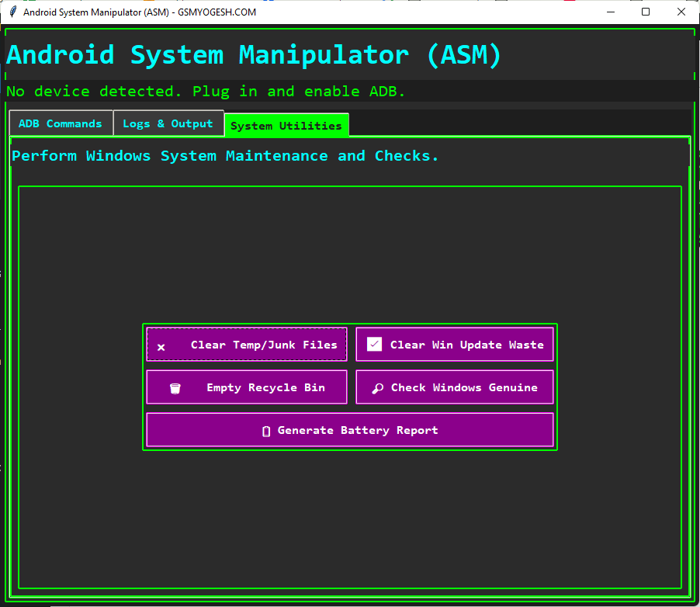The image size is (700, 607).
Task: Switch to the ADB Commands tab
Action: click(61, 123)
